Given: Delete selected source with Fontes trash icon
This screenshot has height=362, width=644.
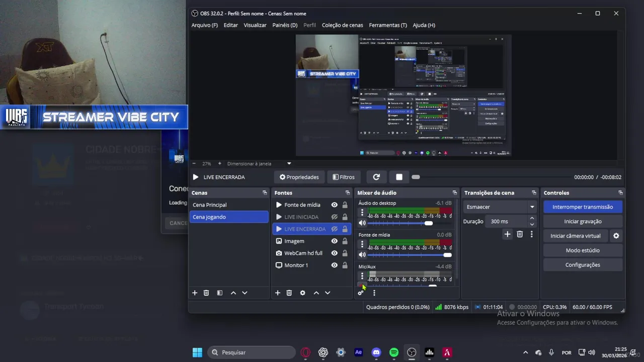Looking at the screenshot, I should pyautogui.click(x=289, y=293).
